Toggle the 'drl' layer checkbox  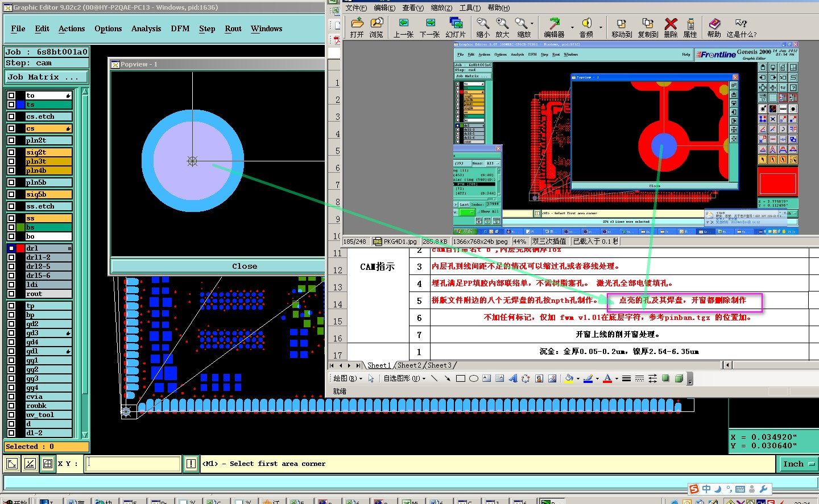11,248
